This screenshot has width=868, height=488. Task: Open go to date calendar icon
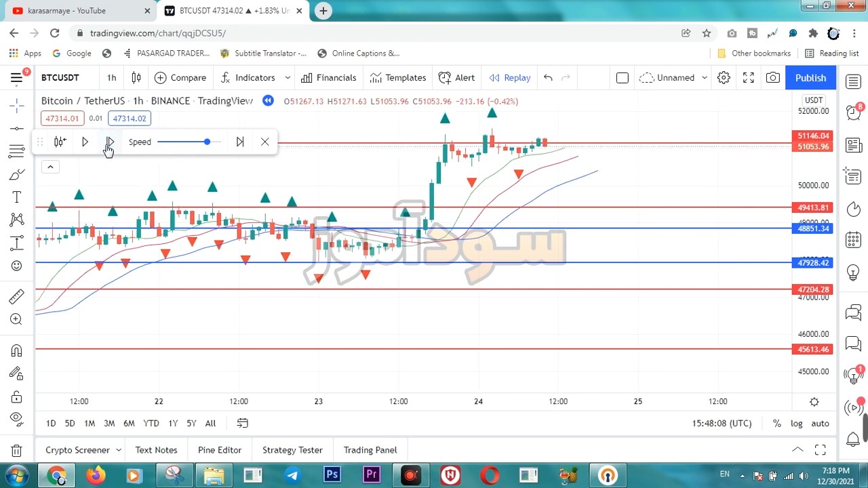coord(242,424)
